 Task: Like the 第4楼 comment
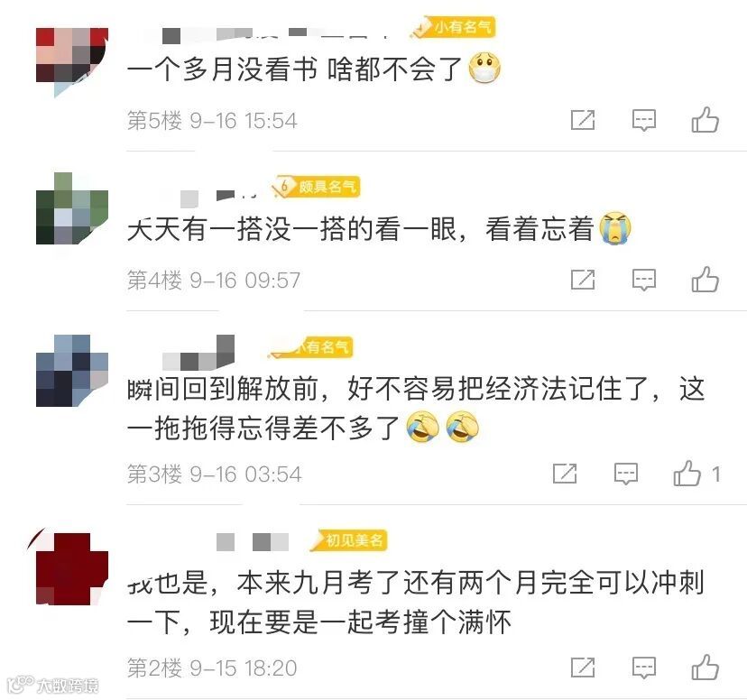coord(705,279)
